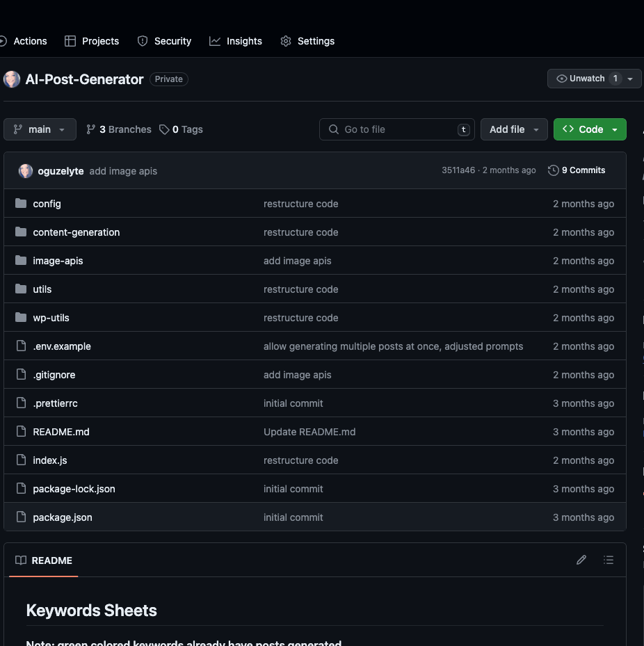Viewport: 644px width, 646px height.
Task: Click the folder icon for utils
Action: coord(21,289)
